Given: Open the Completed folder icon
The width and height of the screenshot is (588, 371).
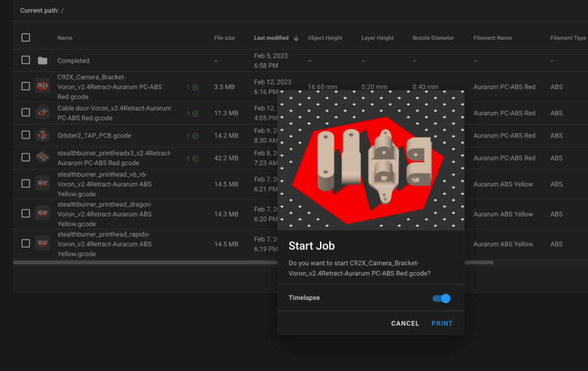Looking at the screenshot, I should tap(43, 61).
